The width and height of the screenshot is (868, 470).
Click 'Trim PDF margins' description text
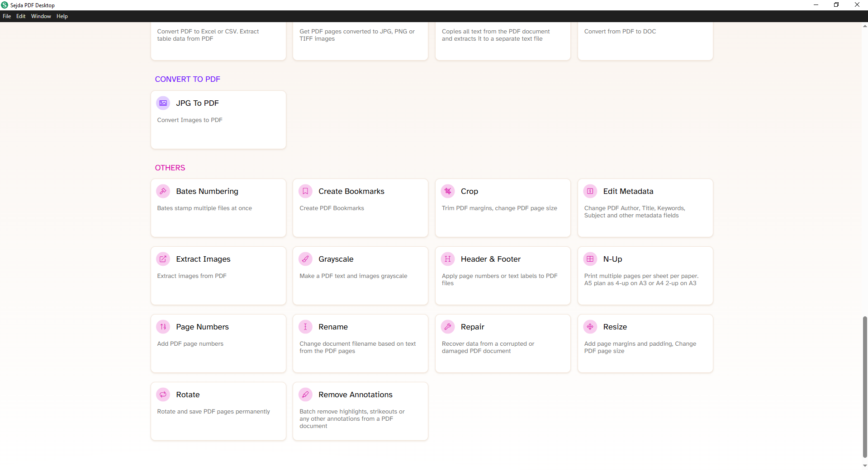tap(499, 208)
